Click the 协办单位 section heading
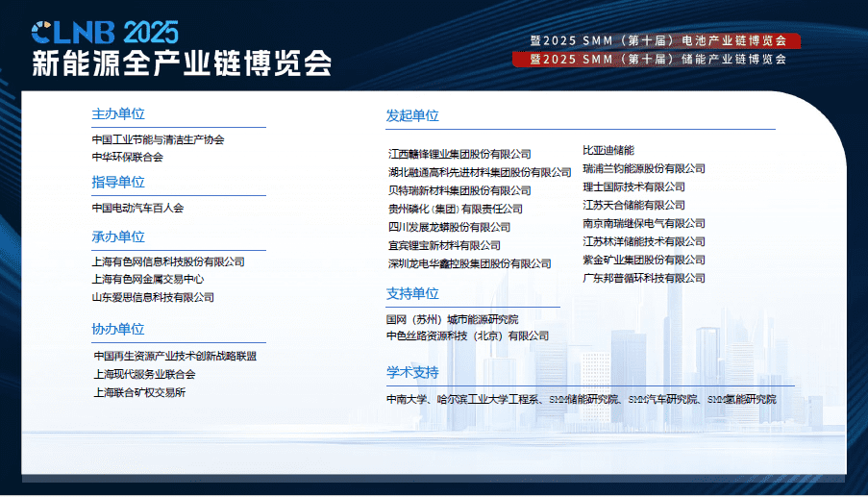Image resolution: width=868 pixels, height=497 pixels. coord(118,329)
